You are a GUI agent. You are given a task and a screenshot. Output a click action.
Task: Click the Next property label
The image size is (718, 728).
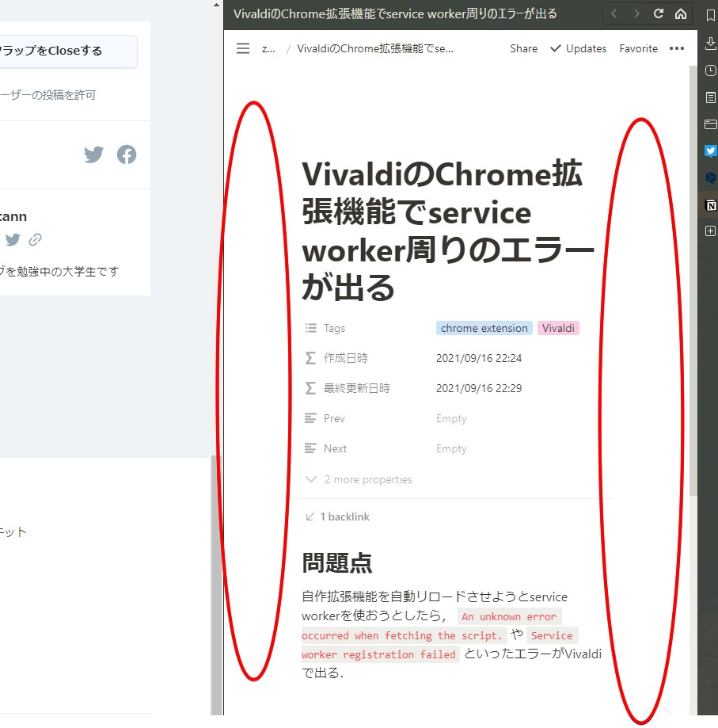325,448
